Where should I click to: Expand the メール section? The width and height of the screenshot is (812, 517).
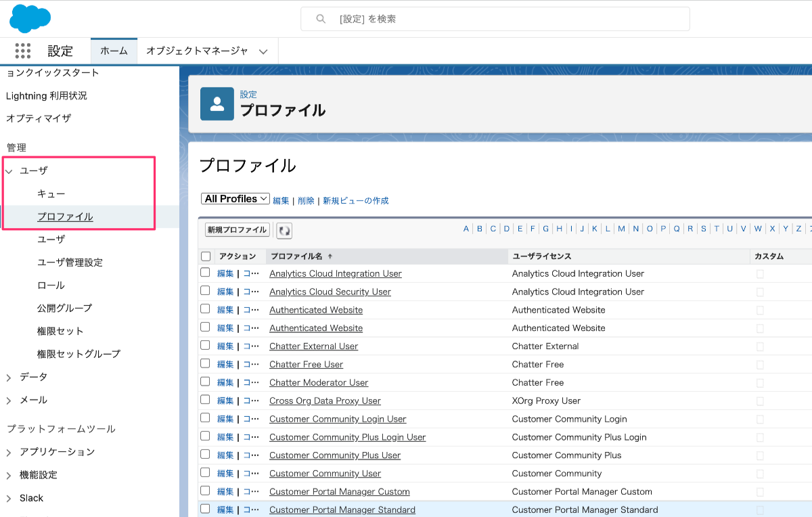(x=9, y=401)
